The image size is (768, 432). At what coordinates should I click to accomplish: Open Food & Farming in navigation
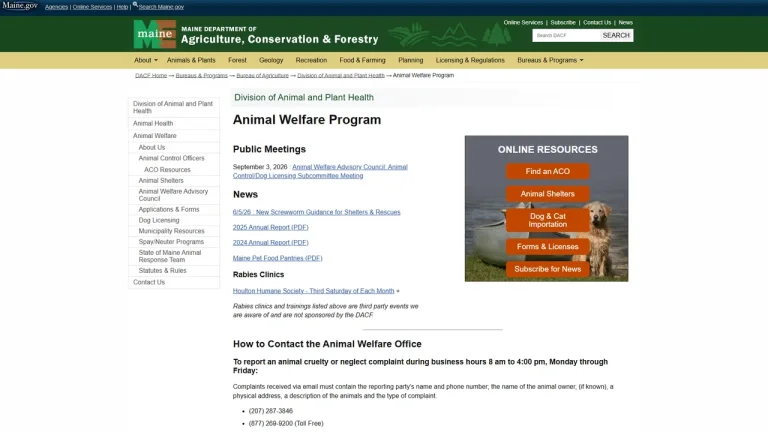coord(362,60)
